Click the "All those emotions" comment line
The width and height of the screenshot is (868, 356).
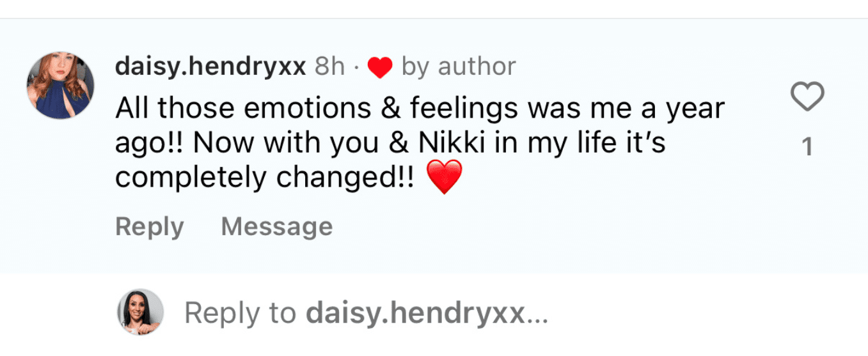click(x=419, y=109)
